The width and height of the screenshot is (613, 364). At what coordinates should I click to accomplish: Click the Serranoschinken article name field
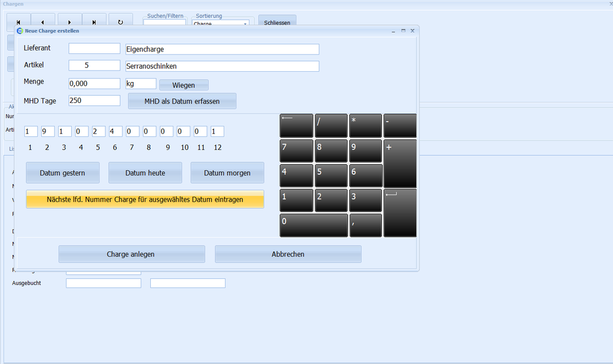(x=222, y=66)
